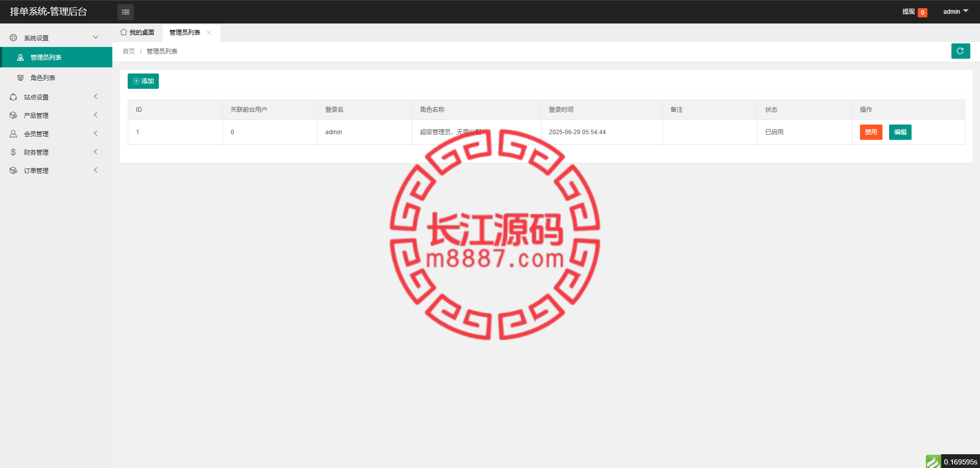Open the admin user dropdown

coord(955,12)
